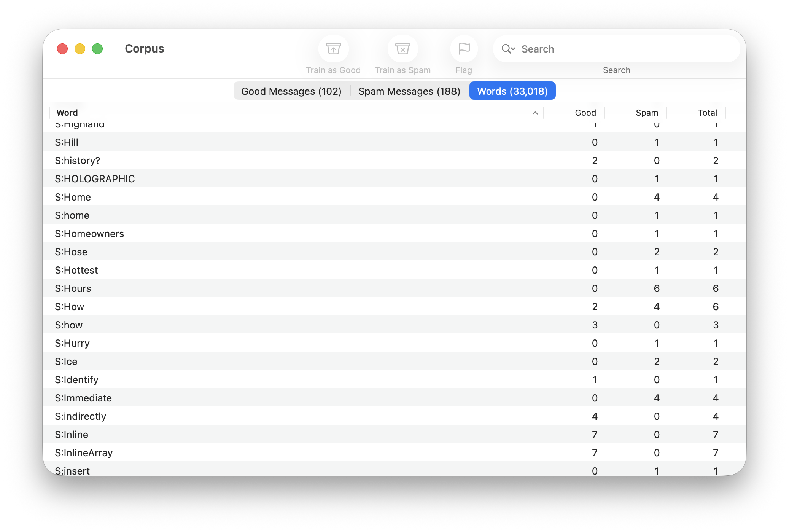Select the S:InlineArray row
Image resolution: width=789 pixels, height=532 pixels.
(84, 453)
